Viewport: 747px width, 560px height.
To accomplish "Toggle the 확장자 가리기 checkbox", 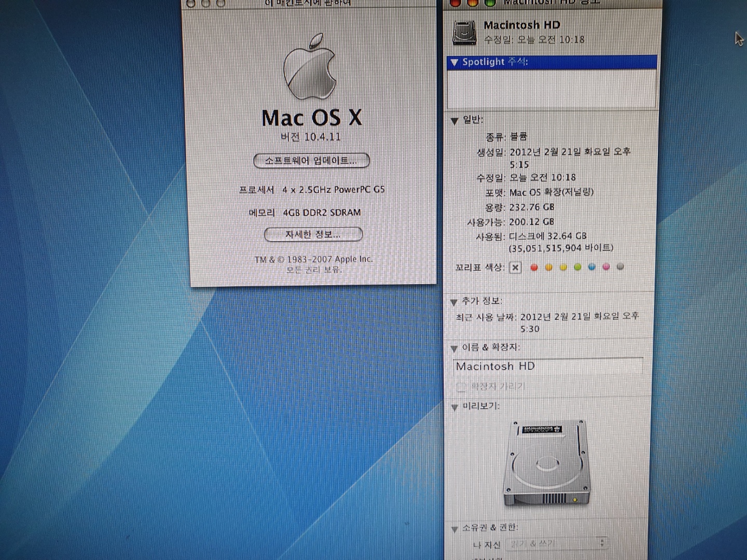I will [x=461, y=387].
